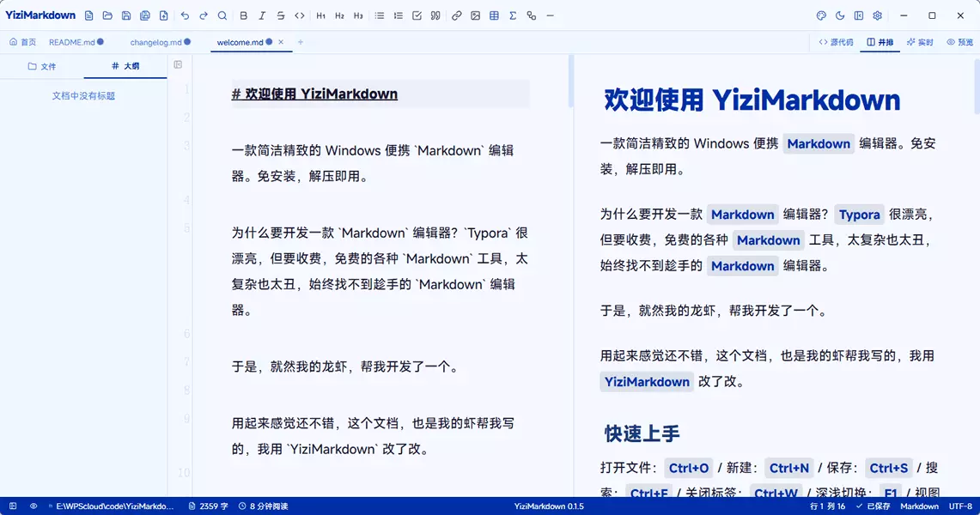Insert a hyperlink

pos(457,15)
